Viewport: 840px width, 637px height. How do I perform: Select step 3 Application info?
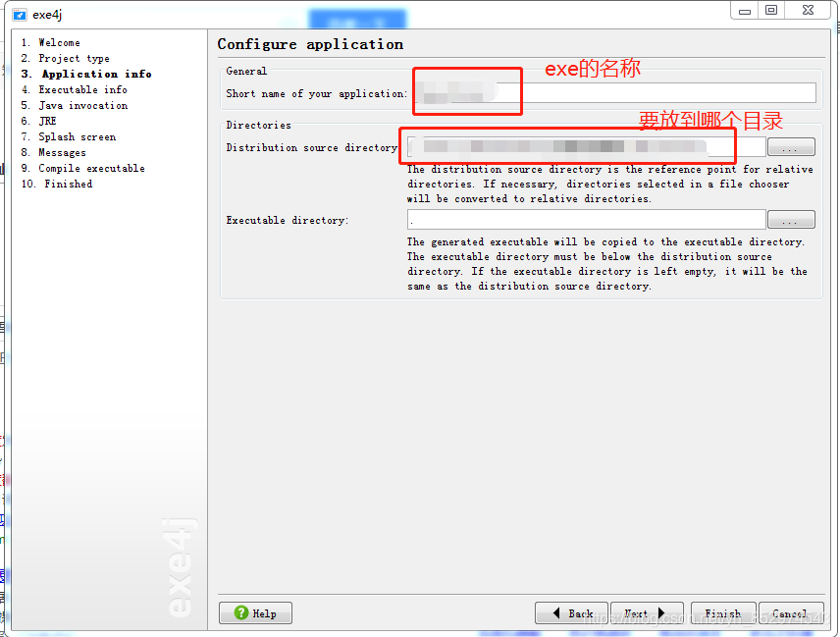click(86, 74)
